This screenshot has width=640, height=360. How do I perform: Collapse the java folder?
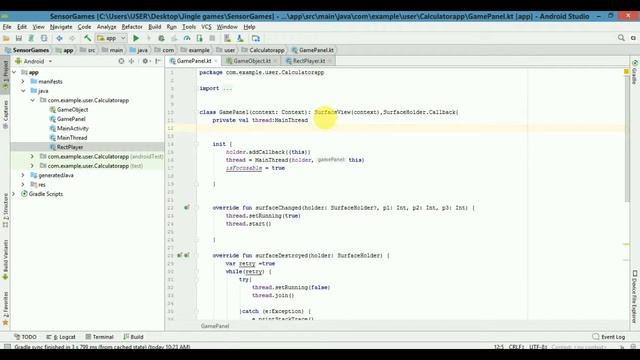[23, 91]
